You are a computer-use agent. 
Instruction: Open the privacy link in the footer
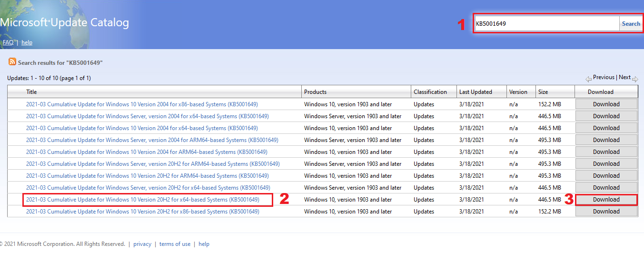point(142,244)
